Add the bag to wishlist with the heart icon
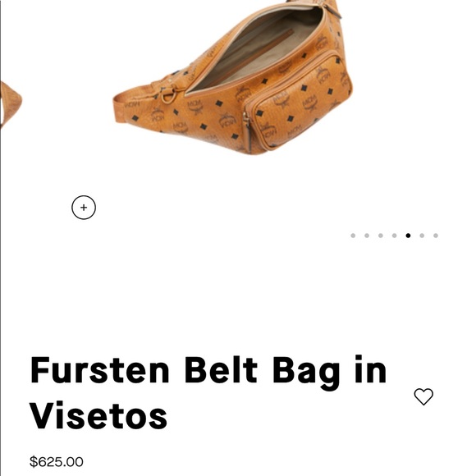The image size is (476, 476). click(x=423, y=396)
